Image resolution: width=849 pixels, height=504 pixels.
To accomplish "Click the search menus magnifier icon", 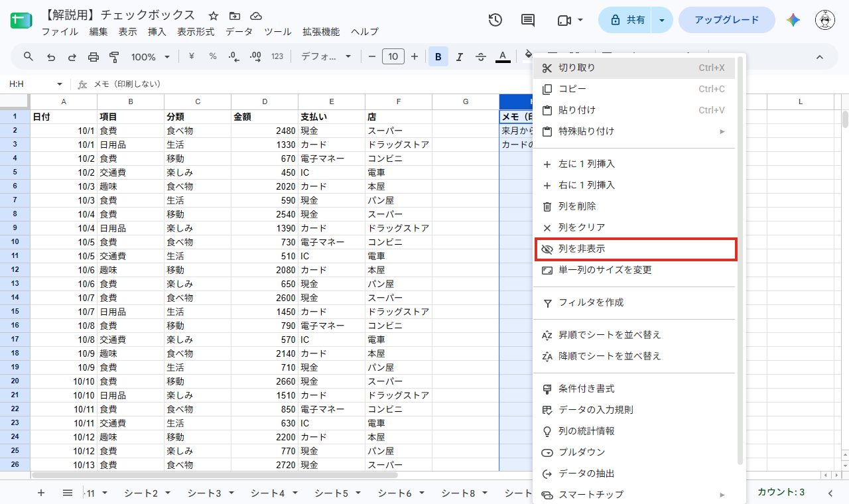I will (29, 56).
